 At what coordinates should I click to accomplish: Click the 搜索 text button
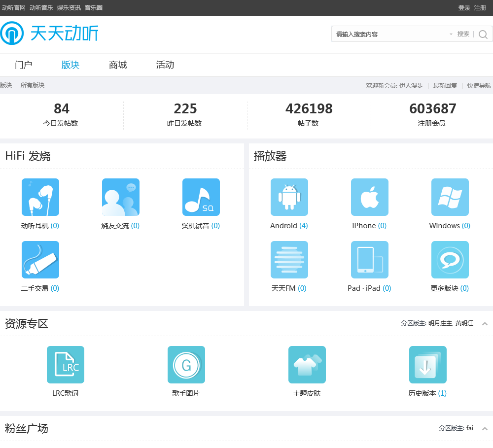463,34
